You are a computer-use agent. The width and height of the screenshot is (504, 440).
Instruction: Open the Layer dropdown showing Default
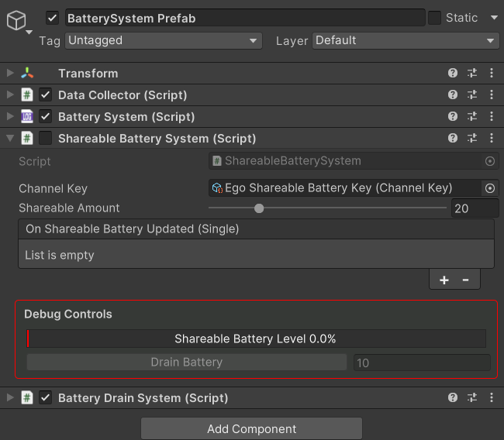[406, 40]
